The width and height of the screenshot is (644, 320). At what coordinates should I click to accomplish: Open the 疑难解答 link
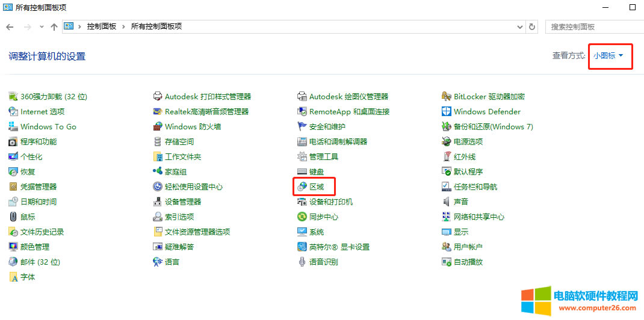click(x=179, y=247)
